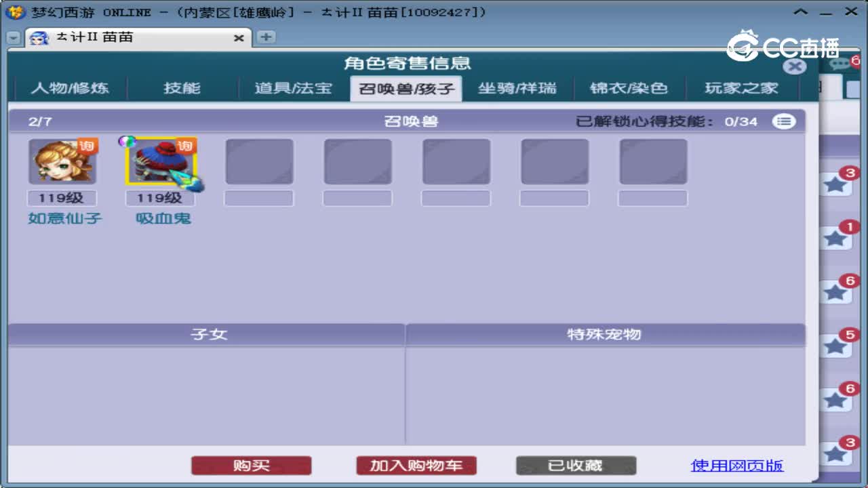Open the 道具/法宝 tab

pos(293,88)
